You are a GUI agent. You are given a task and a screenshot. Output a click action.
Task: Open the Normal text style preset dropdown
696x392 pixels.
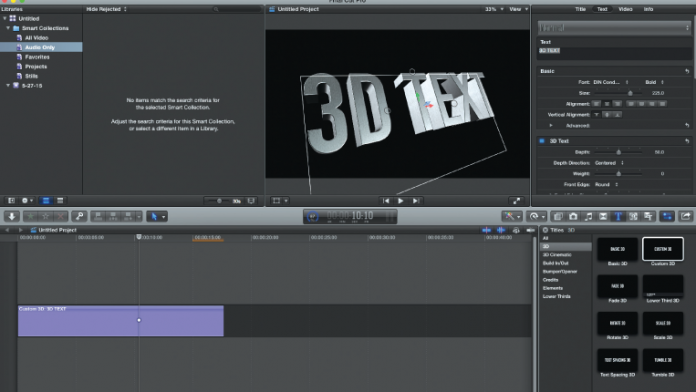coord(614,28)
